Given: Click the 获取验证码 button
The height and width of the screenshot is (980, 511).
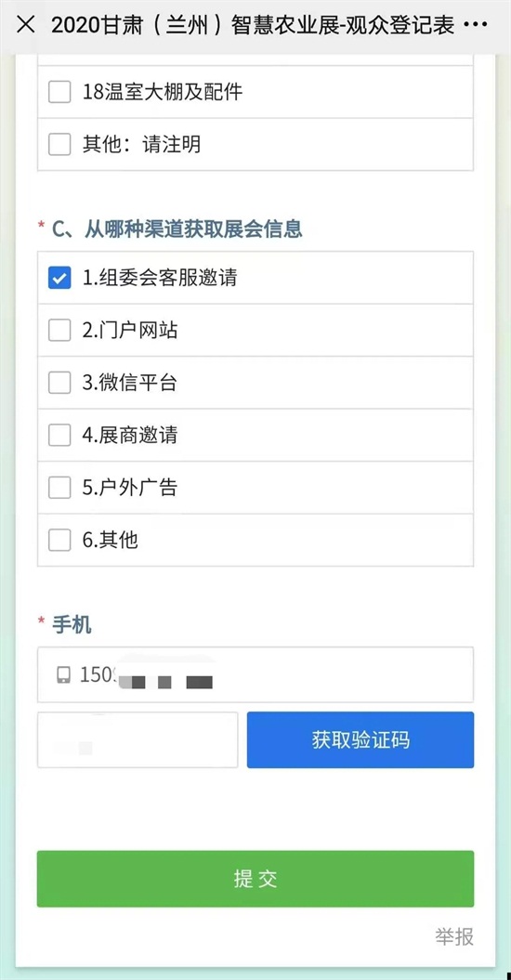Looking at the screenshot, I should point(360,740).
